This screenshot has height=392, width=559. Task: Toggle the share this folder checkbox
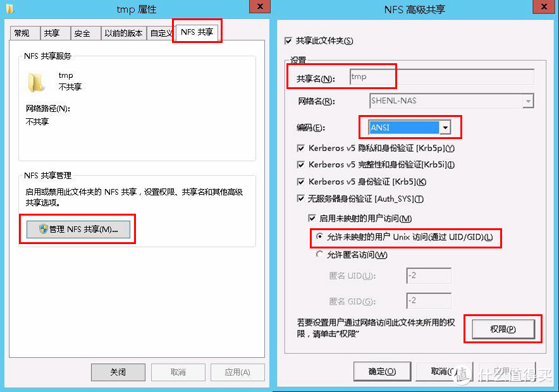pyautogui.click(x=288, y=41)
